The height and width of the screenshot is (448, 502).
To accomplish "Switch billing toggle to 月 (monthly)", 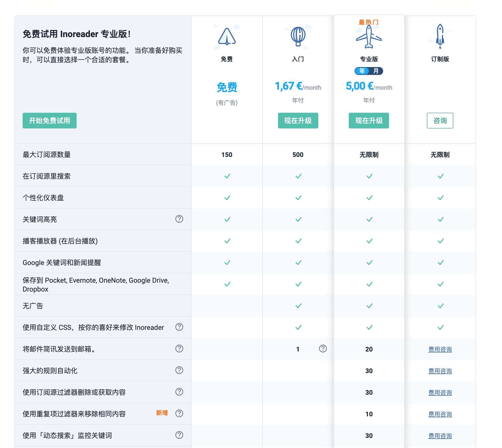I will (x=376, y=71).
